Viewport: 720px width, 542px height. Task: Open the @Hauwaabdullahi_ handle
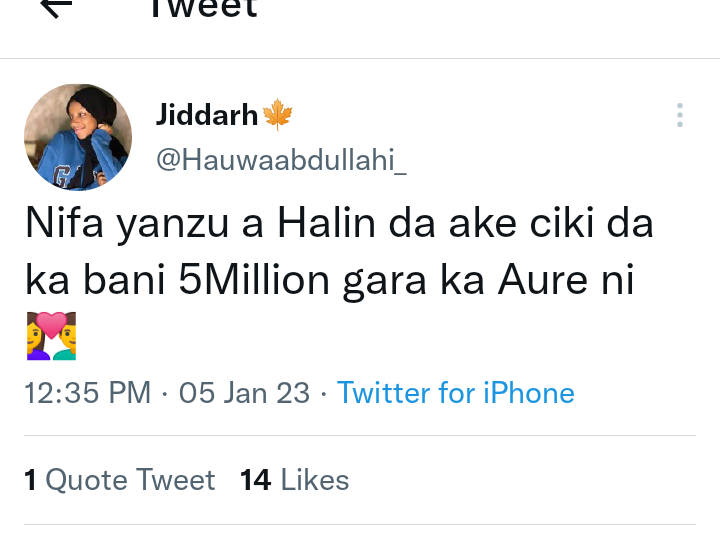(281, 159)
